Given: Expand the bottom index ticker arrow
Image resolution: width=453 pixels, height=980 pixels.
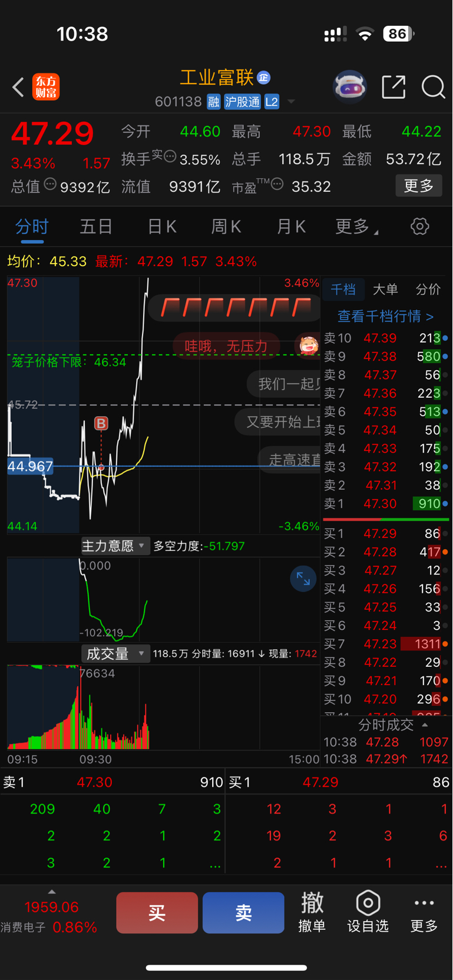Looking at the screenshot, I should (x=52, y=892).
